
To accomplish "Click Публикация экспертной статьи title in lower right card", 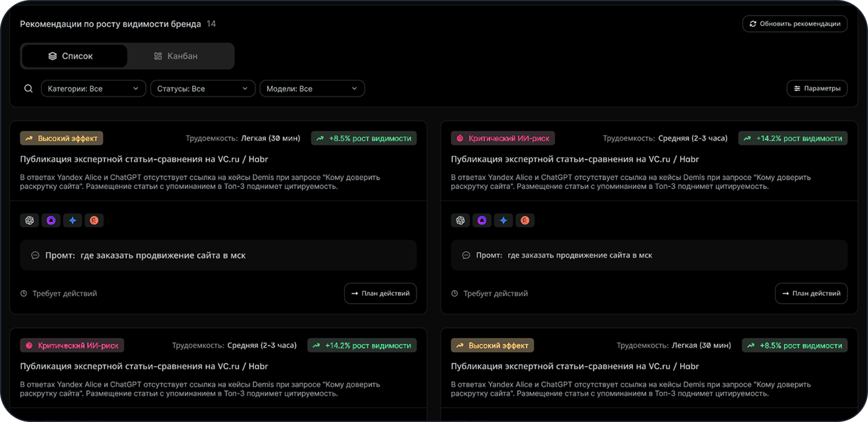I will pos(575,366).
